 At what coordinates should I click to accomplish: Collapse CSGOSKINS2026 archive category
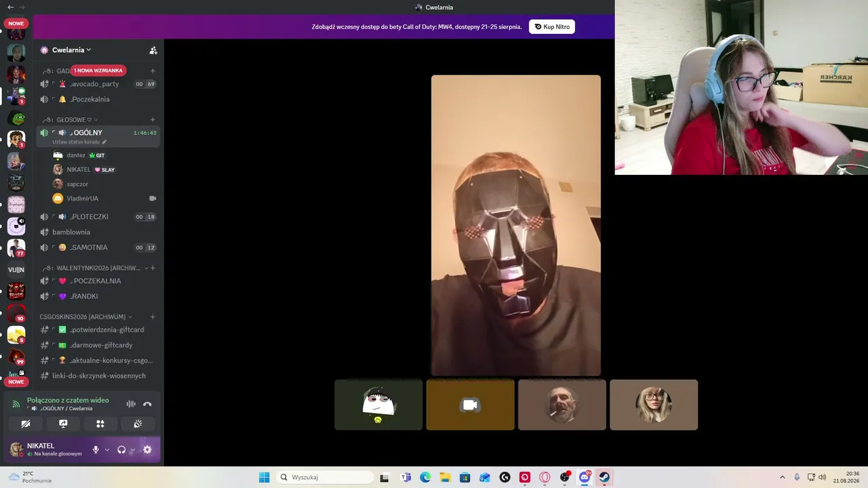pyautogui.click(x=86, y=317)
